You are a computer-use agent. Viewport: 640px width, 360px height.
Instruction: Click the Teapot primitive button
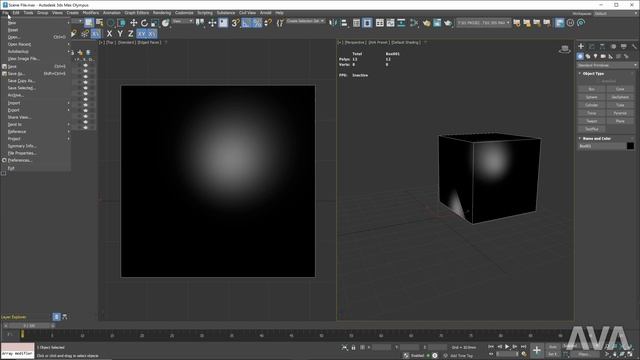pos(591,121)
